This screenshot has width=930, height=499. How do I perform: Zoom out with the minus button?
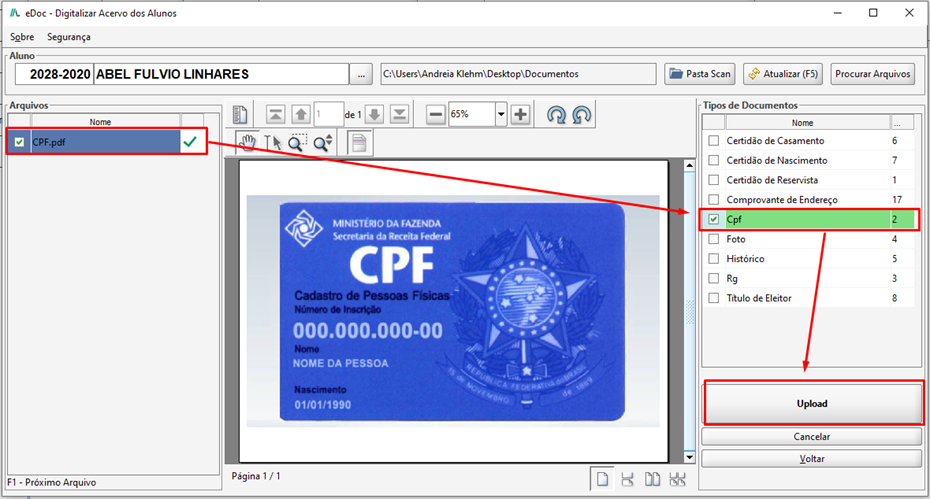tap(436, 115)
